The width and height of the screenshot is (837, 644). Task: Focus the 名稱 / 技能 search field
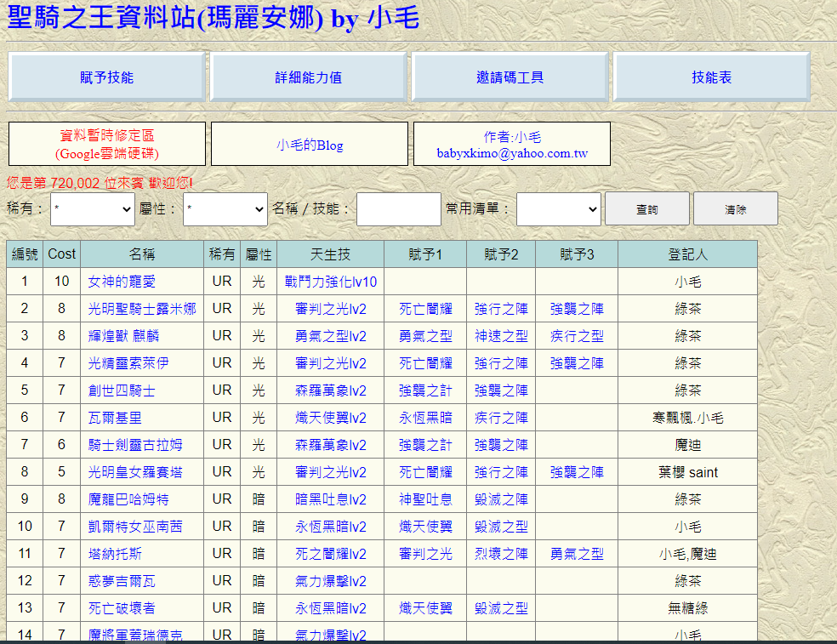[x=398, y=208]
